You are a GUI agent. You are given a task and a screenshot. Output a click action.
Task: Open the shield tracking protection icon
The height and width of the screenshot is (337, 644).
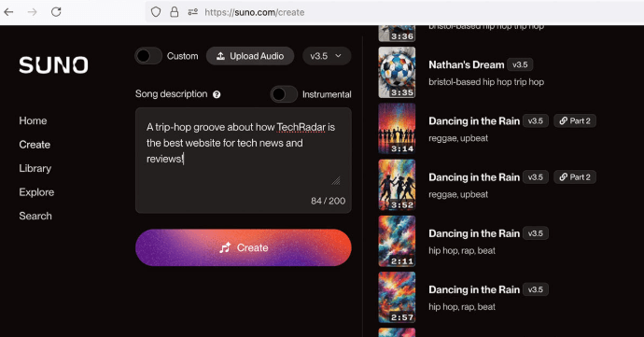156,12
